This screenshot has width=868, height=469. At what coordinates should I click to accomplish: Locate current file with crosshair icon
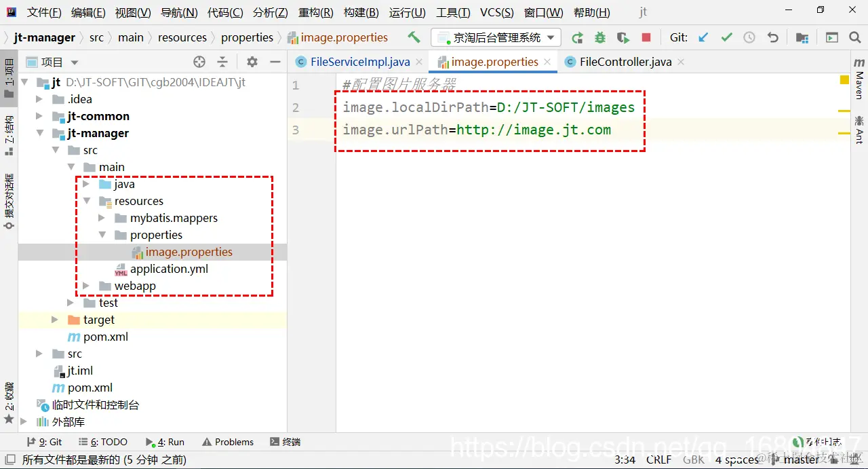click(199, 62)
